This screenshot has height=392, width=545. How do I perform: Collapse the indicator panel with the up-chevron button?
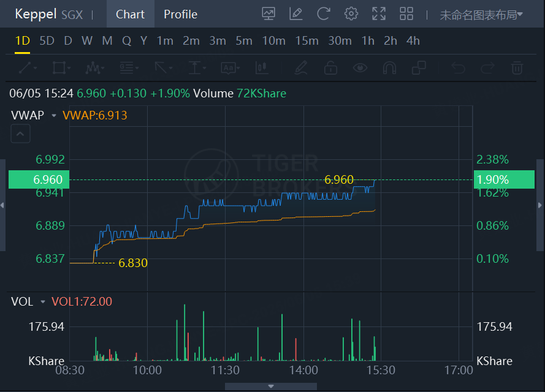click(x=20, y=134)
